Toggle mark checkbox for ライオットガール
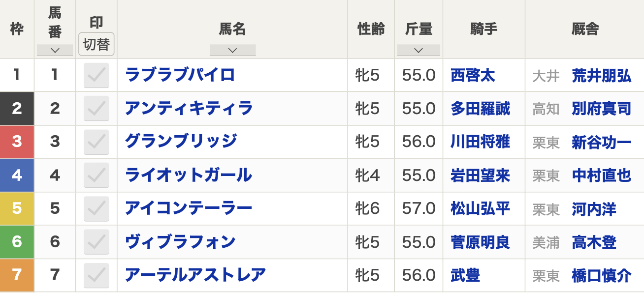This screenshot has height=293, width=644. (x=97, y=176)
